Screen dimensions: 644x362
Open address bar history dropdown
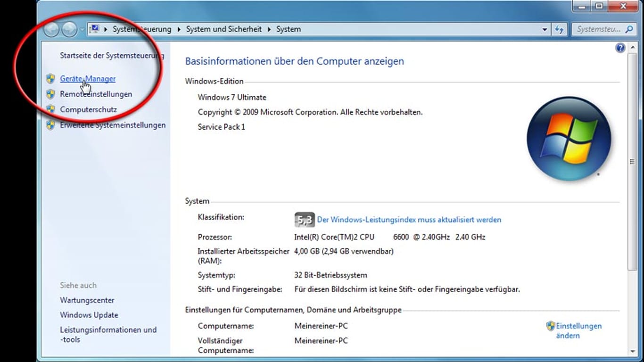click(x=545, y=29)
